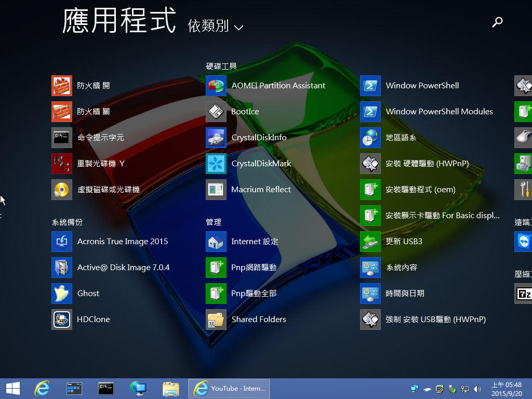This screenshot has height=399, width=532.
Task: Click the volume speaker tray icon
Action: click(x=477, y=389)
